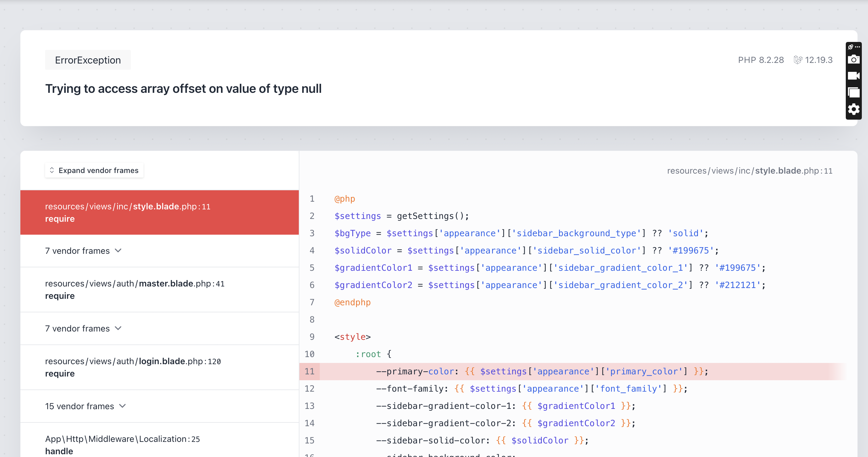Click the Laravel logo beside 12.19.3
Image resolution: width=868 pixels, height=457 pixels.
(798, 60)
